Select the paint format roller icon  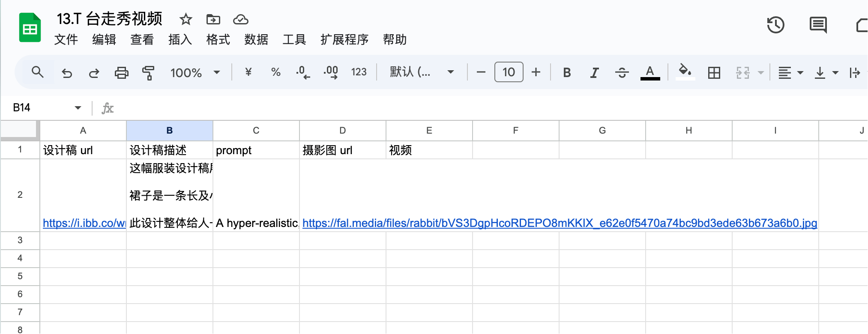click(148, 72)
